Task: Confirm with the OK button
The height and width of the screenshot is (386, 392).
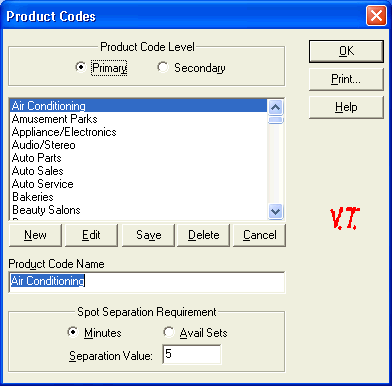Action: tap(346, 51)
